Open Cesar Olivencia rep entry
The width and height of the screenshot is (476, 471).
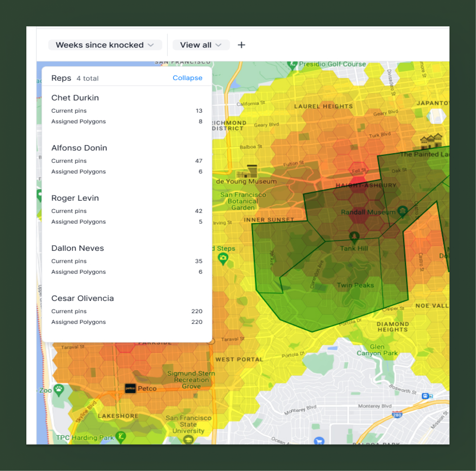click(83, 298)
